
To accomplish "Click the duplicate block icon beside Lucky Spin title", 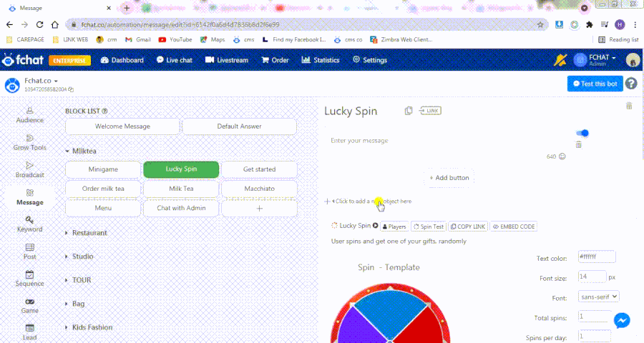I will pos(409,111).
